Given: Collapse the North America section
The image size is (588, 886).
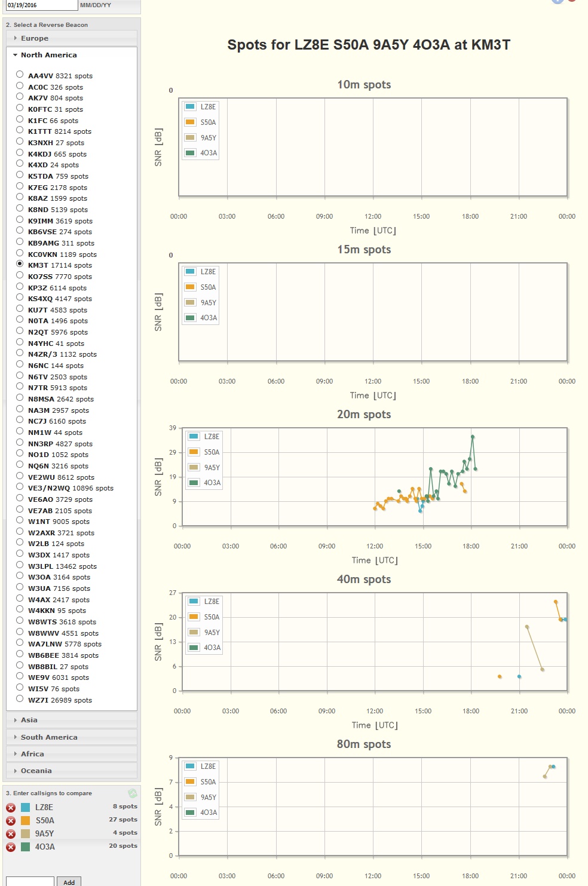Looking at the screenshot, I should [x=48, y=55].
